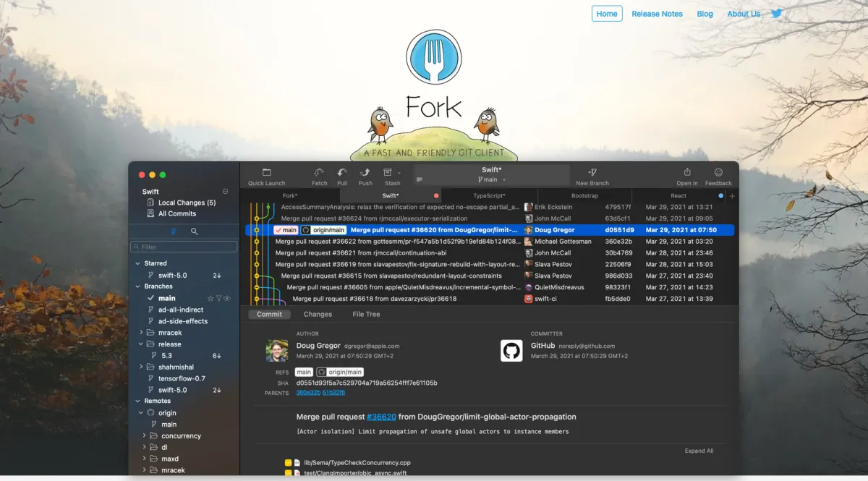
Task: Collapse the Starred section
Action: click(137, 263)
